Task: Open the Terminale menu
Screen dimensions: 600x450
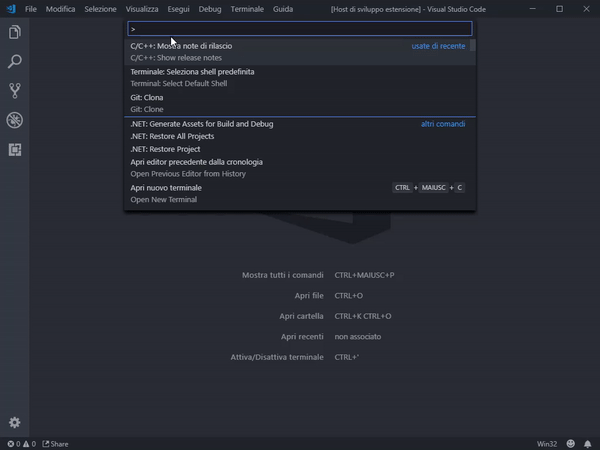Action: coord(247,9)
